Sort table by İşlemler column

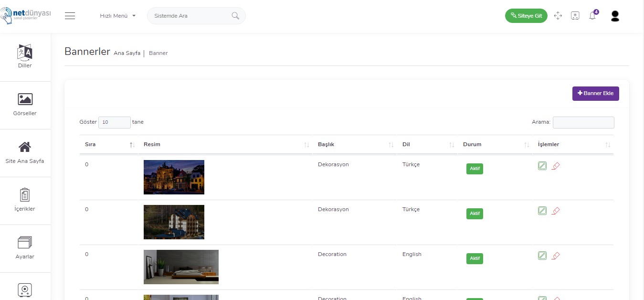pyautogui.click(x=573, y=144)
